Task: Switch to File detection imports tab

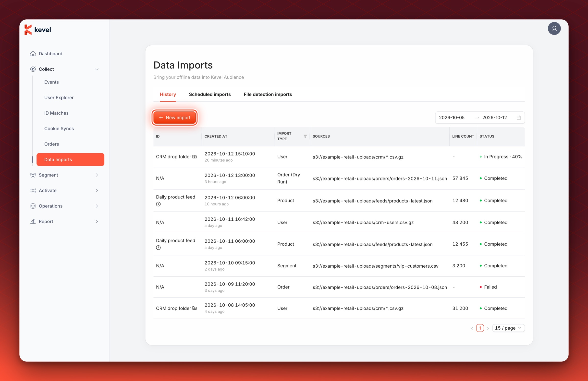Action: (x=268, y=94)
